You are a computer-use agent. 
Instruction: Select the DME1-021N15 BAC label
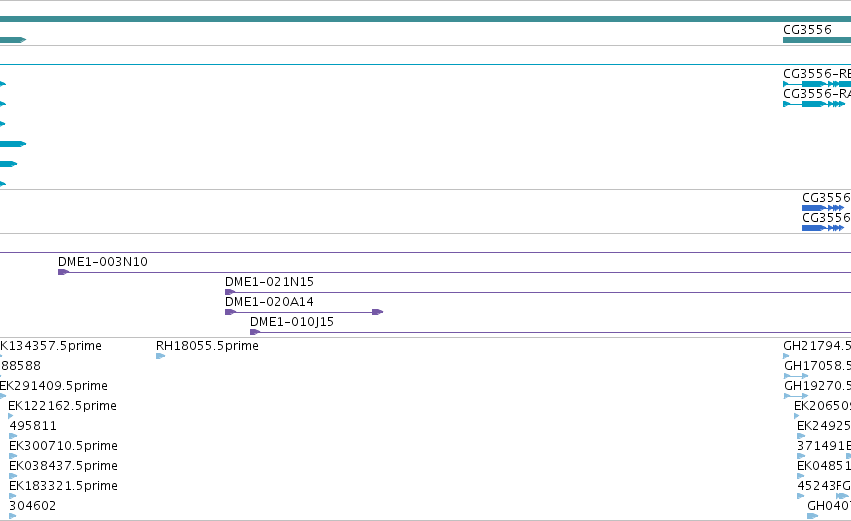point(269,282)
